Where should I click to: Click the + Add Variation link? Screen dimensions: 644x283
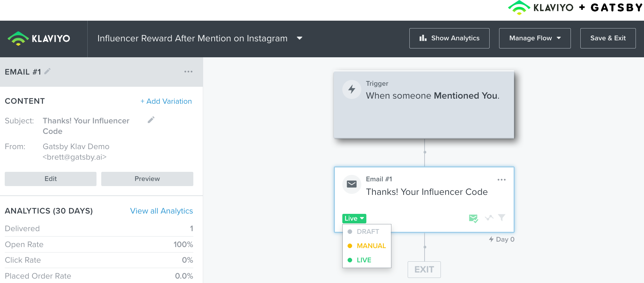pyautogui.click(x=166, y=101)
